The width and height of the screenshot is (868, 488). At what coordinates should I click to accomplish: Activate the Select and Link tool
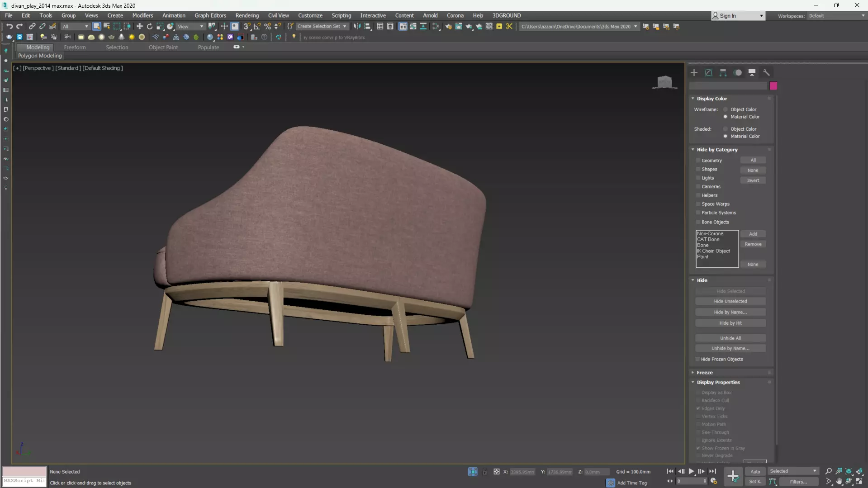tap(32, 26)
